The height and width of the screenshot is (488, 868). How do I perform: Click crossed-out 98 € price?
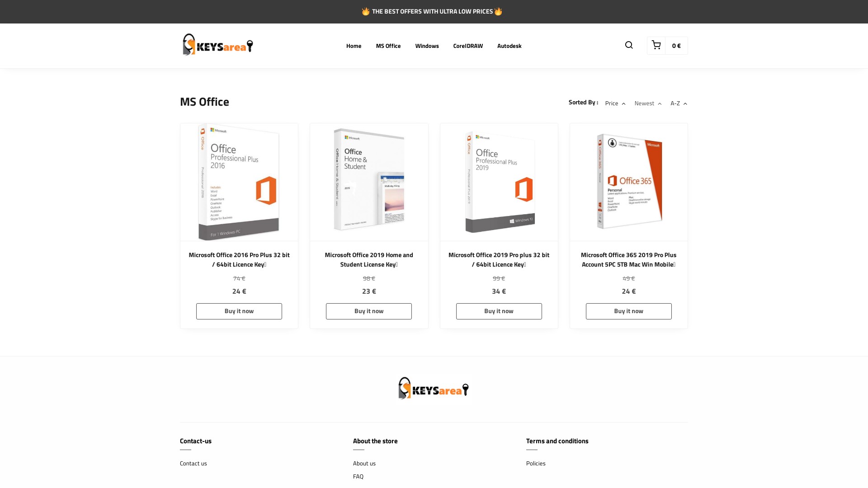[369, 278]
